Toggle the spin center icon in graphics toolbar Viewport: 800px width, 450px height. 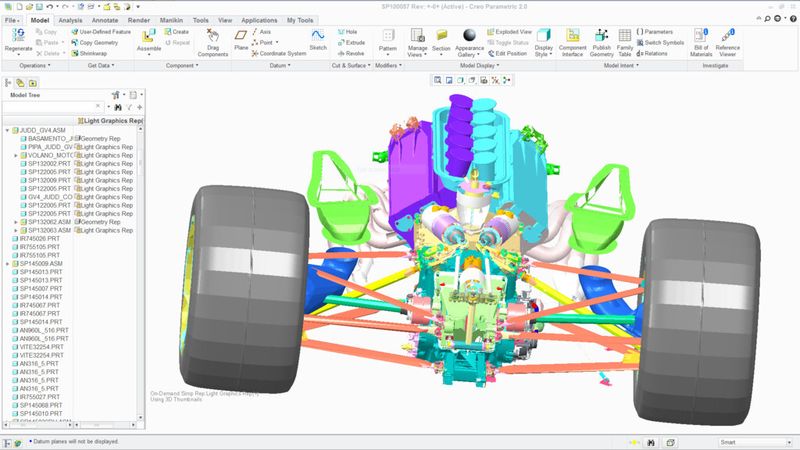pos(507,80)
